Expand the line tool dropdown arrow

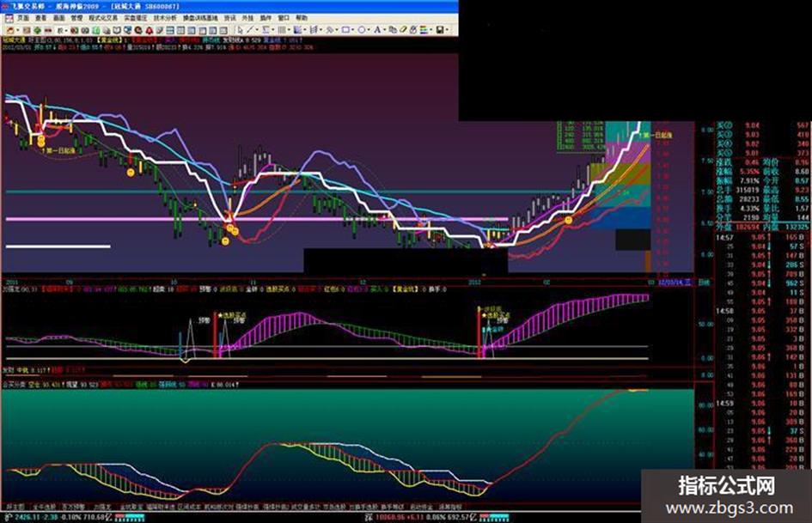click(258, 30)
